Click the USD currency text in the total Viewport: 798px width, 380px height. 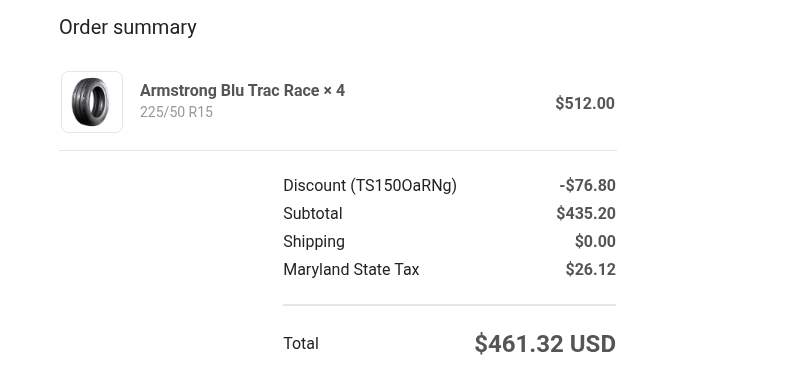(x=592, y=344)
